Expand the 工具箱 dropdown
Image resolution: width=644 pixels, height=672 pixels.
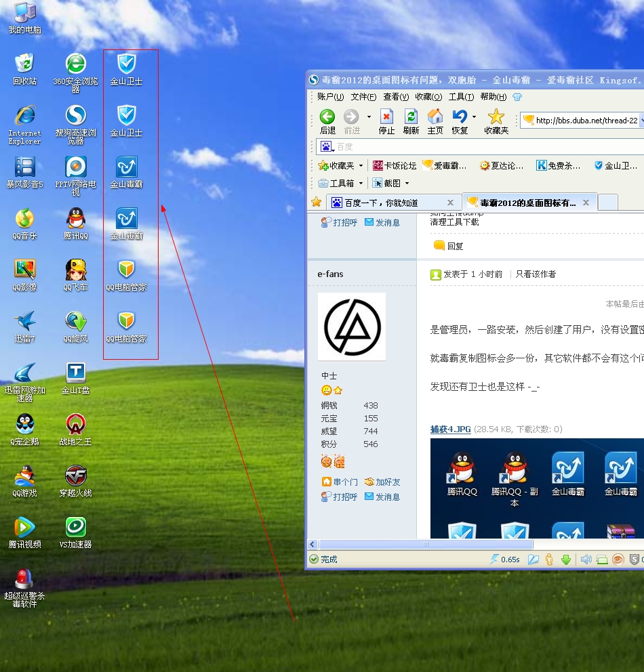point(361,183)
